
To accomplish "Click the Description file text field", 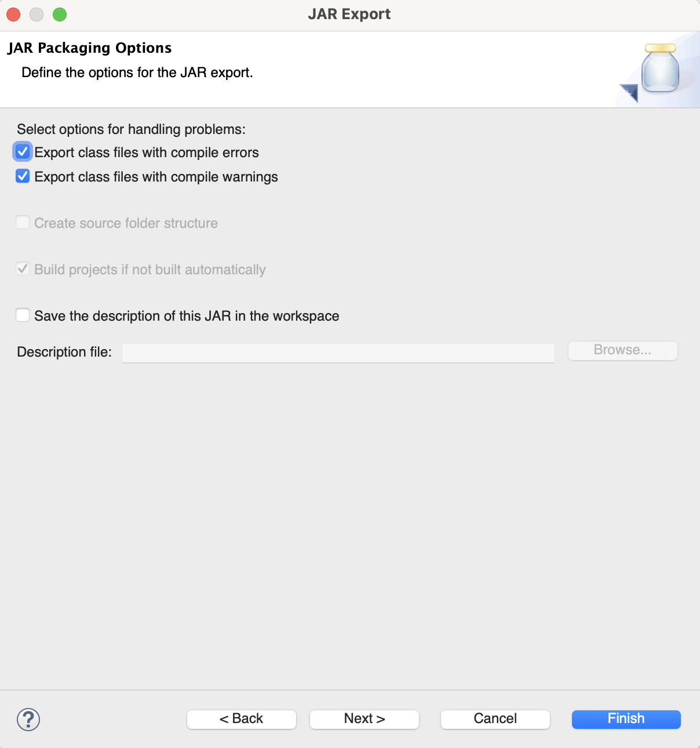I will click(x=338, y=353).
